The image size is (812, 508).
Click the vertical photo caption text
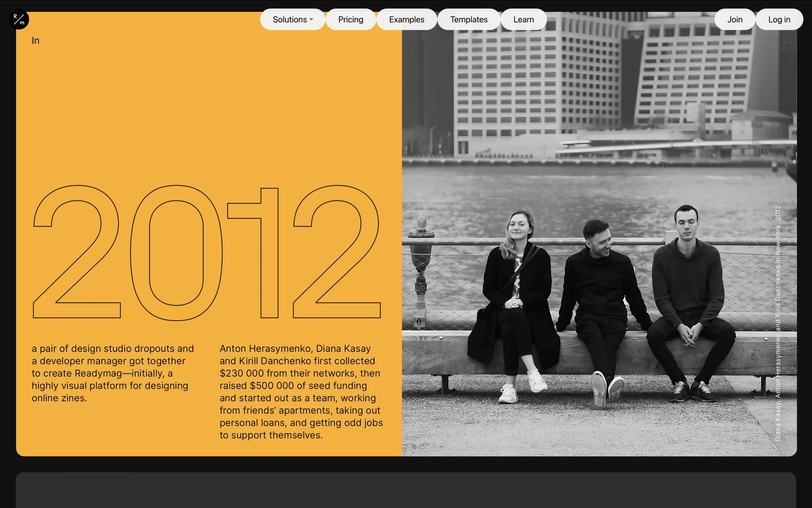tap(778, 323)
